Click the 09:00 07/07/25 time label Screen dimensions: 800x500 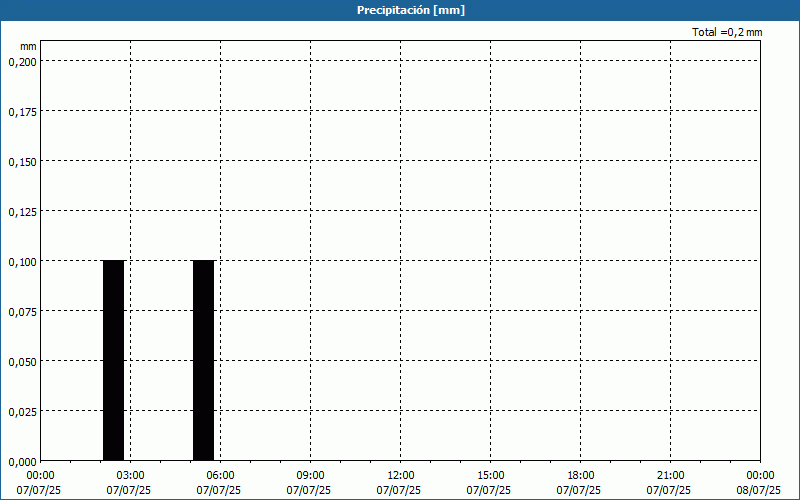pyautogui.click(x=309, y=483)
